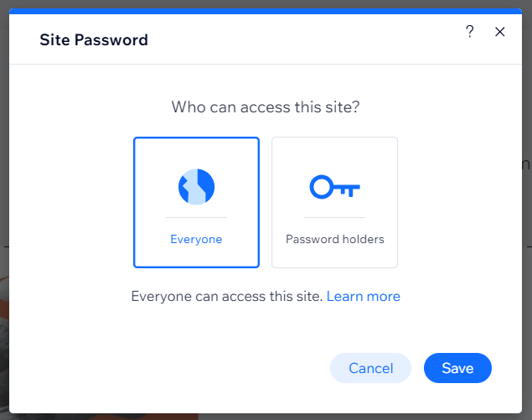532x420 pixels.
Task: Click the globe icon for Everyone
Action: [x=196, y=186]
